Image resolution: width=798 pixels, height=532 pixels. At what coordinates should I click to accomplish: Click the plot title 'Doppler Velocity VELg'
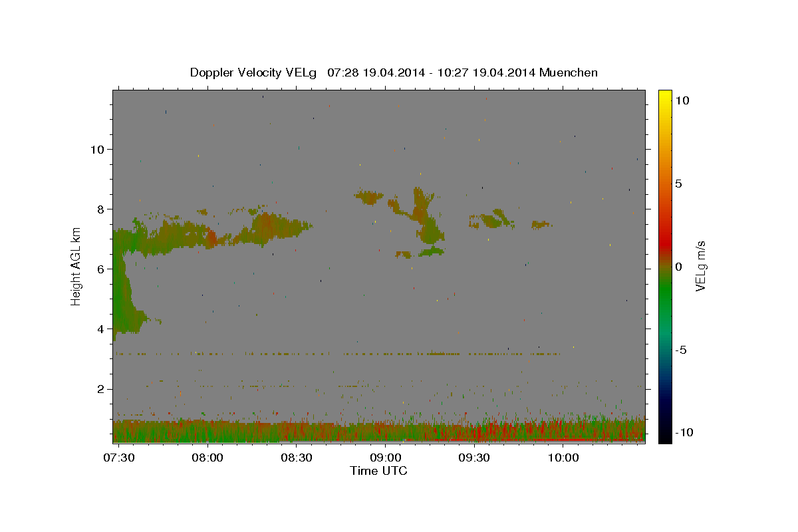click(x=254, y=72)
